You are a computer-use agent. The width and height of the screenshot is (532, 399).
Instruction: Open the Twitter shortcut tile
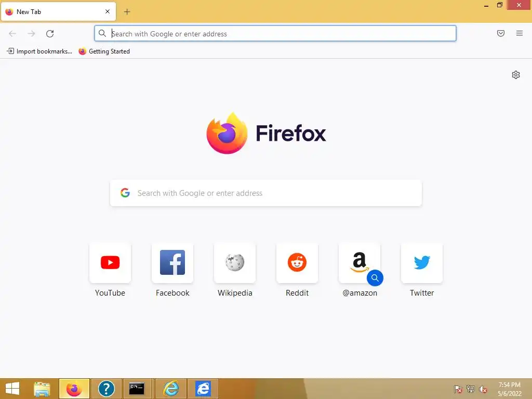click(422, 263)
